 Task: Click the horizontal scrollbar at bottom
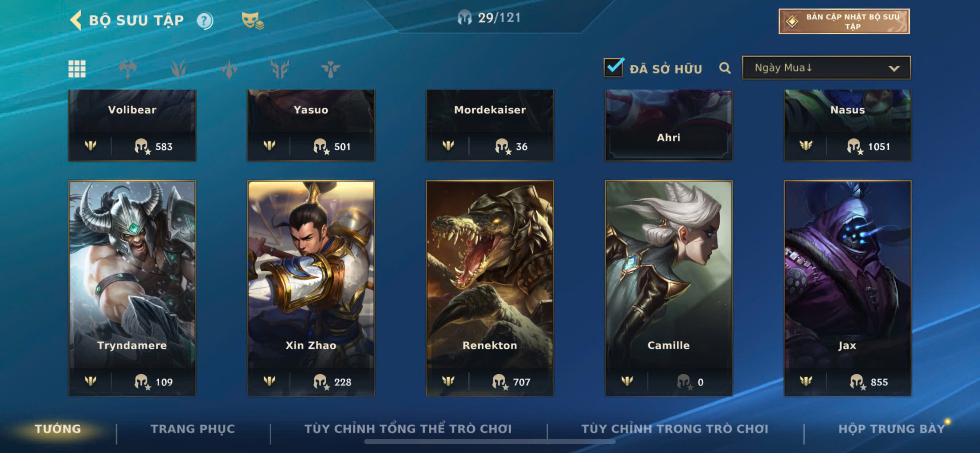tap(490, 442)
